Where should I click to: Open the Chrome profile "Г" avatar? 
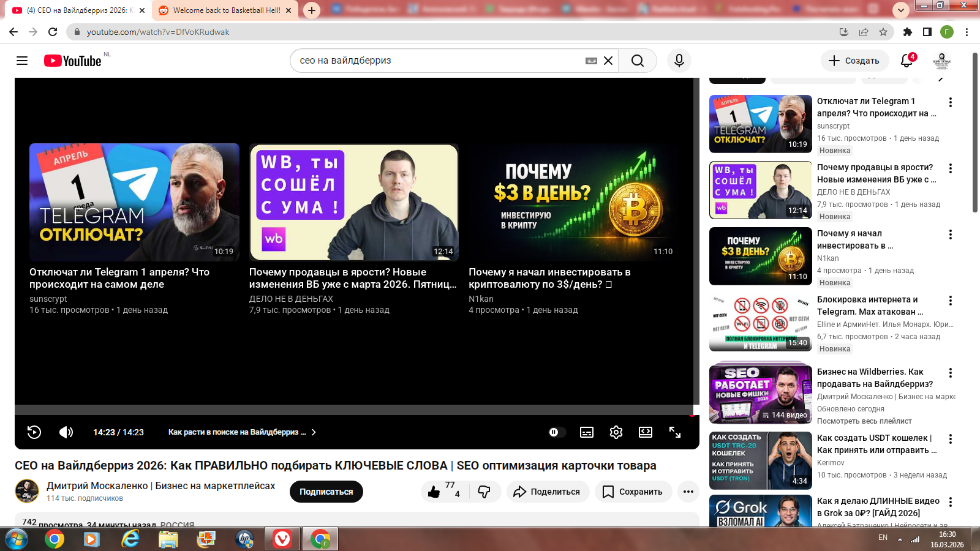point(947,32)
